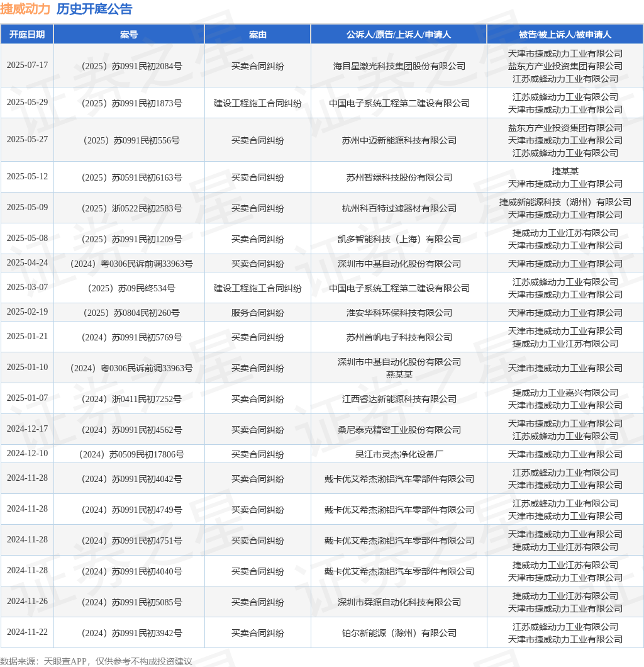Click case number (2024)苏0991民初5769号
The image size is (644, 667).
[132, 337]
